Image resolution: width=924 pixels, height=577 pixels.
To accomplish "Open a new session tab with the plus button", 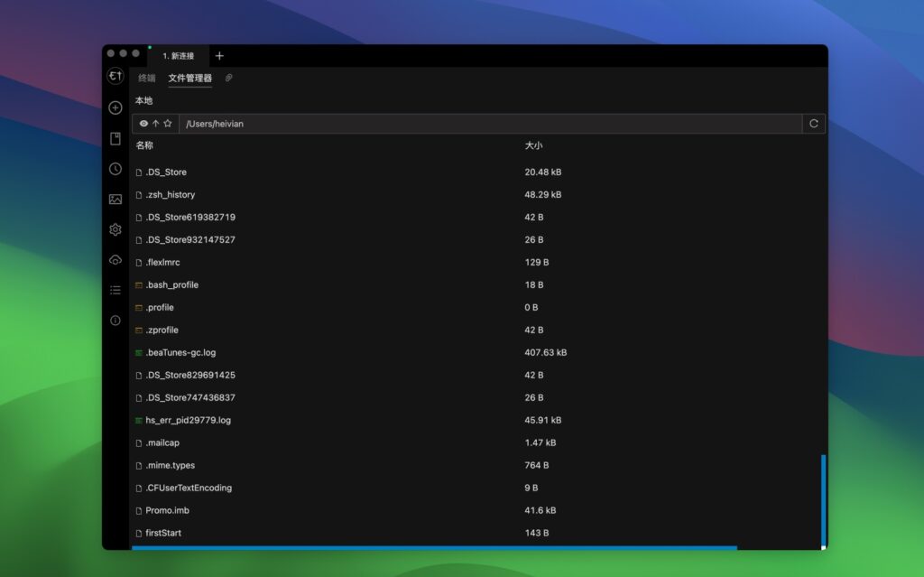I will [219, 55].
